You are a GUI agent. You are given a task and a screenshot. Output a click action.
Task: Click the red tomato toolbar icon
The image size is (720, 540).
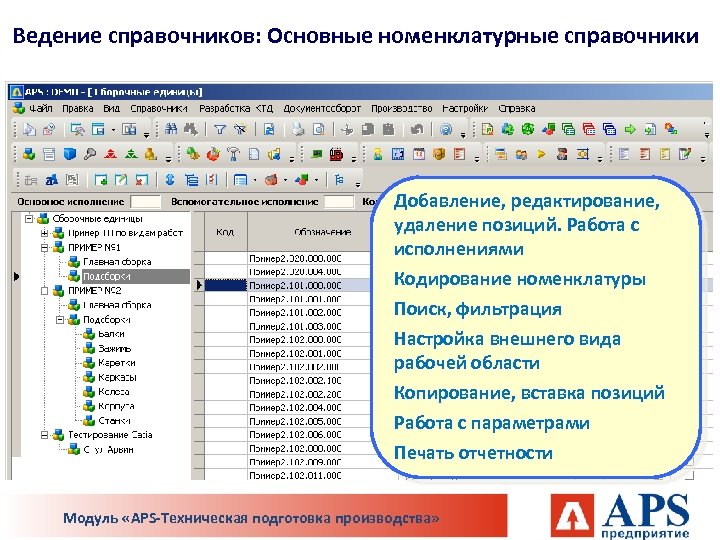pos(213,154)
